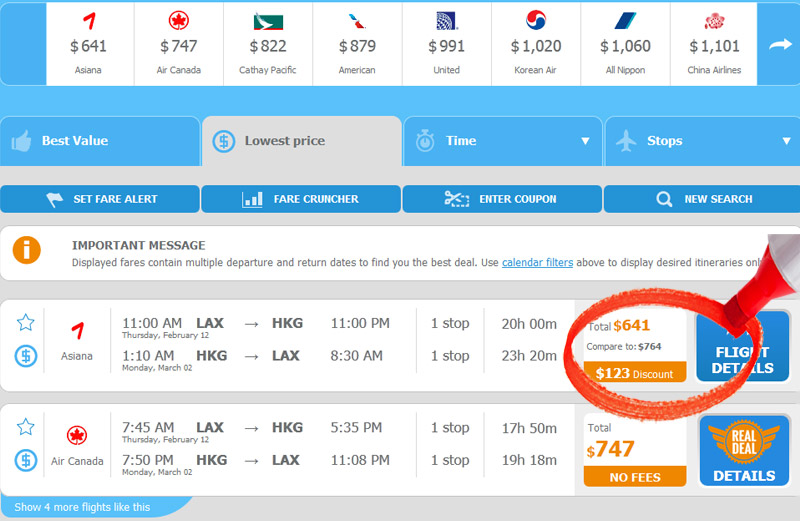Select the American $879 airline filter

tap(357, 44)
